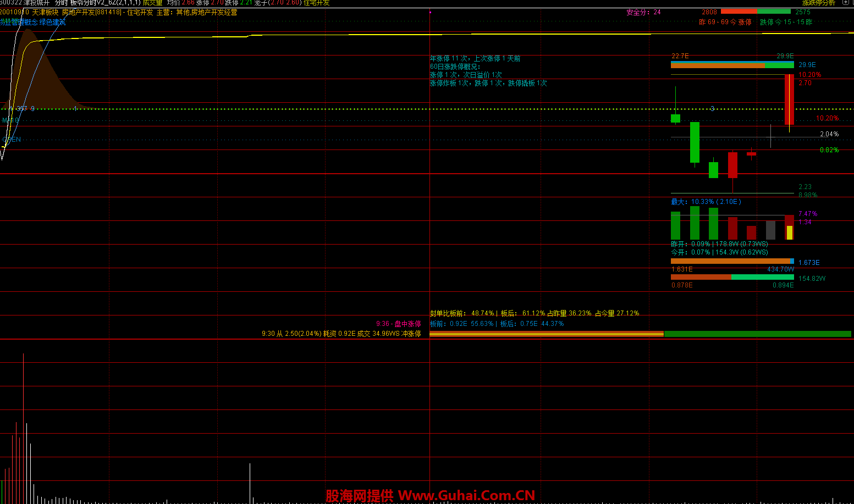Click the 434.70W volume figure

click(780, 269)
